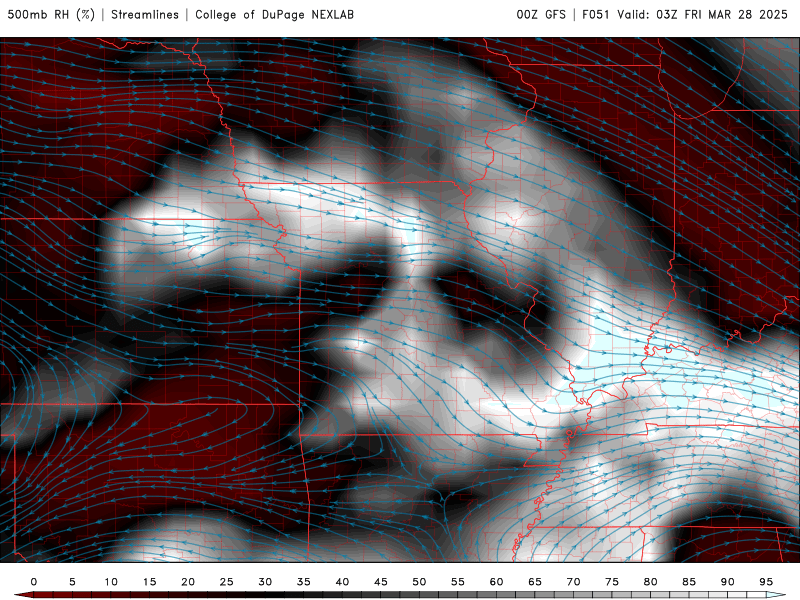
Task: Click the '20' color scale label
Action: [188, 582]
